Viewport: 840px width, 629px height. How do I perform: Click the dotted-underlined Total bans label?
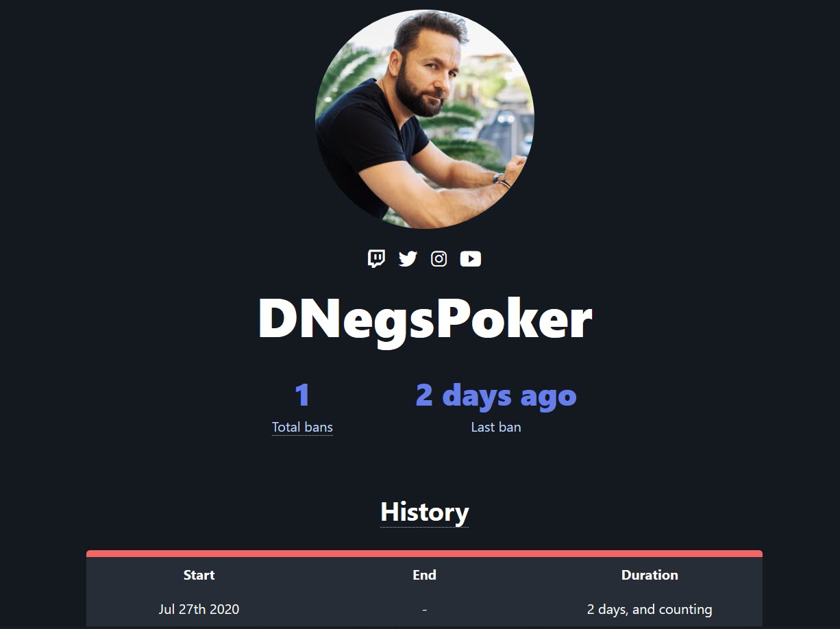pos(302,427)
